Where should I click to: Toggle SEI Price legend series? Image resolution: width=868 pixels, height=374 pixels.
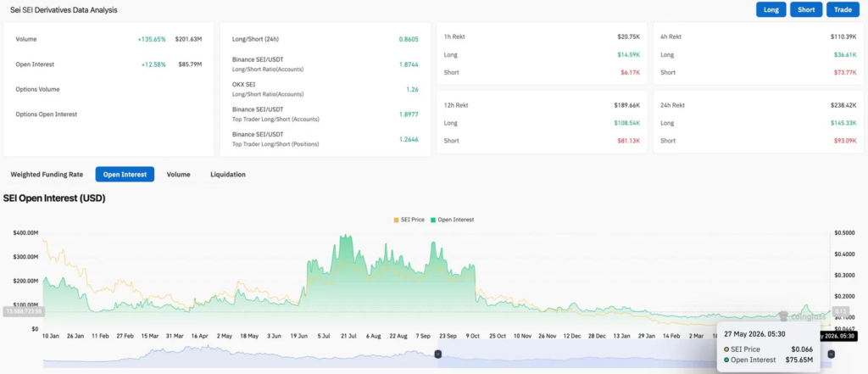click(x=409, y=220)
